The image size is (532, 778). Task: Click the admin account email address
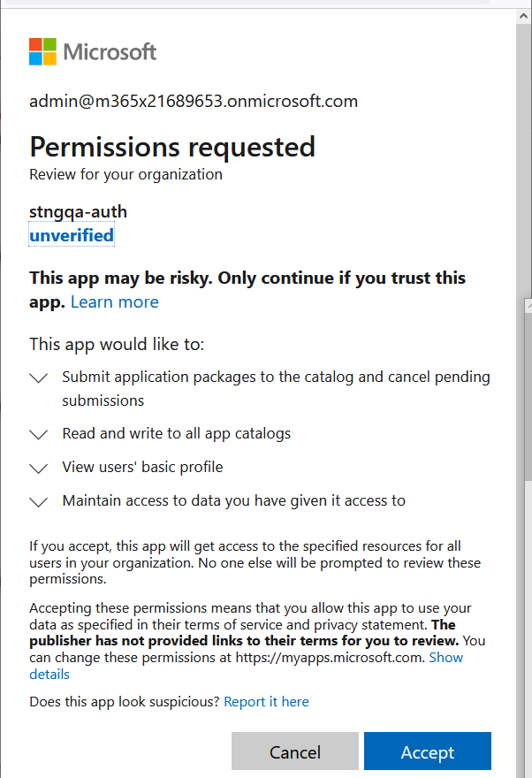tap(194, 101)
